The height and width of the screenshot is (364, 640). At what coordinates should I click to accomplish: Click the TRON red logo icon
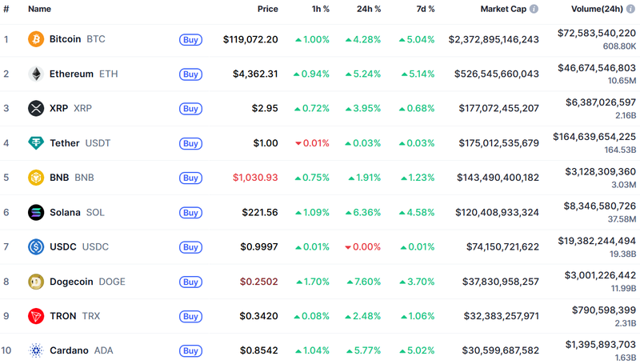click(x=36, y=316)
